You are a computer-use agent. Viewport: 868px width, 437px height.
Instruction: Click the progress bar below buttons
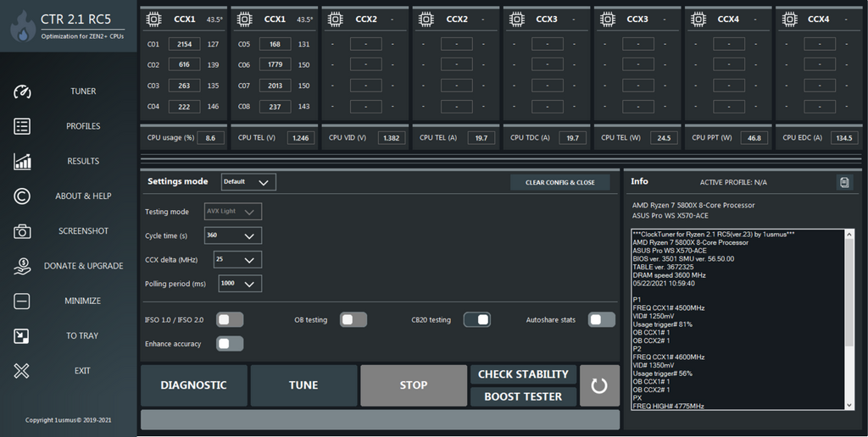click(x=380, y=419)
